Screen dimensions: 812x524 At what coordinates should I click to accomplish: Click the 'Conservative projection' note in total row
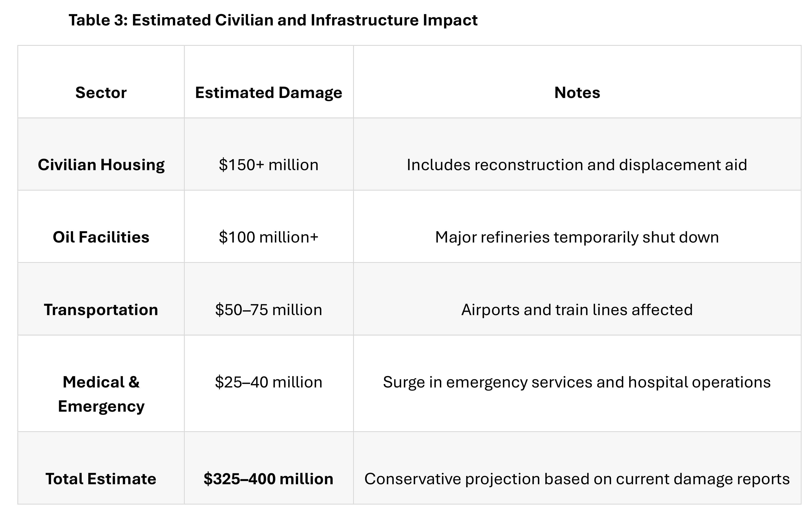[577, 479]
